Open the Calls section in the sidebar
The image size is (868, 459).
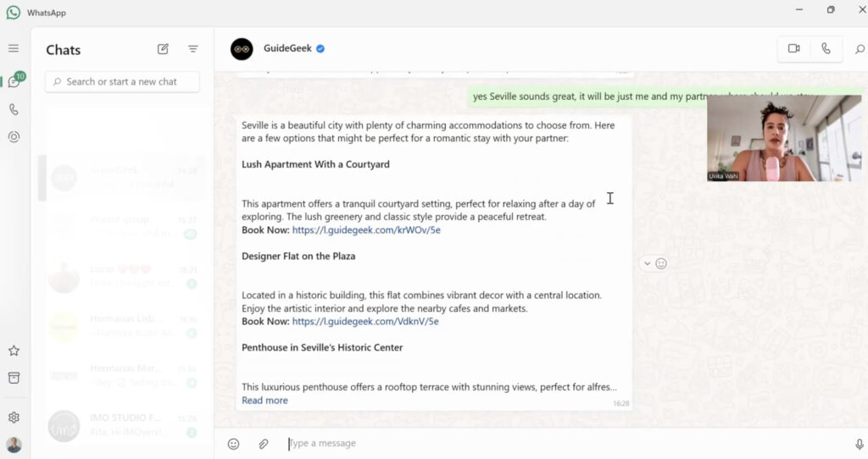pos(14,109)
